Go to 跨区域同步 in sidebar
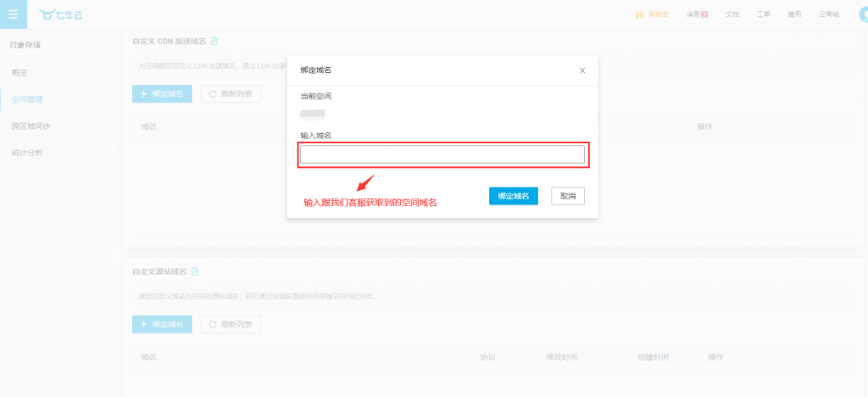This screenshot has height=397, width=868. (31, 126)
